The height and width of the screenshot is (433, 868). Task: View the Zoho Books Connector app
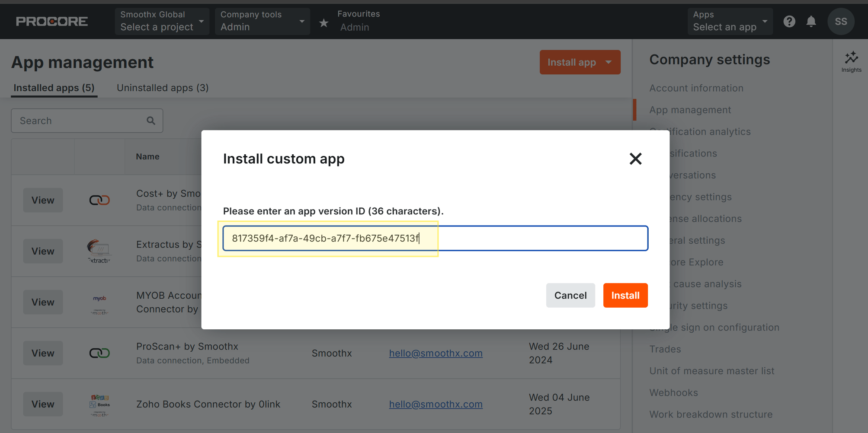43,404
